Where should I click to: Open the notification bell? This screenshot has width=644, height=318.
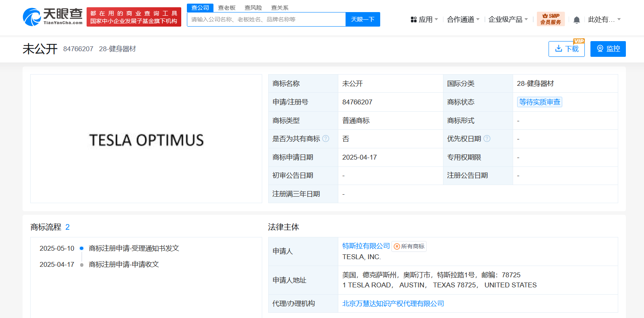pyautogui.click(x=577, y=20)
